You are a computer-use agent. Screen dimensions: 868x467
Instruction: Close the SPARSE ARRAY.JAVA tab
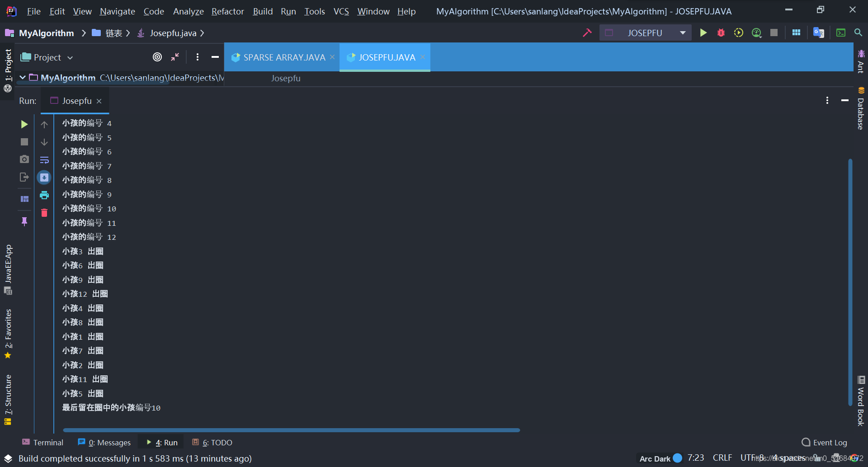point(332,57)
